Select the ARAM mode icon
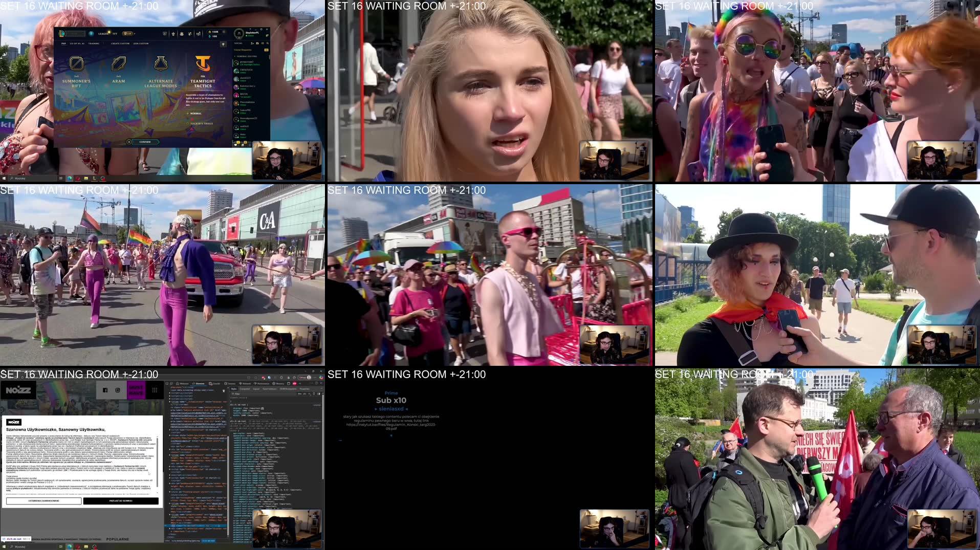The height and width of the screenshot is (550, 980). (118, 64)
